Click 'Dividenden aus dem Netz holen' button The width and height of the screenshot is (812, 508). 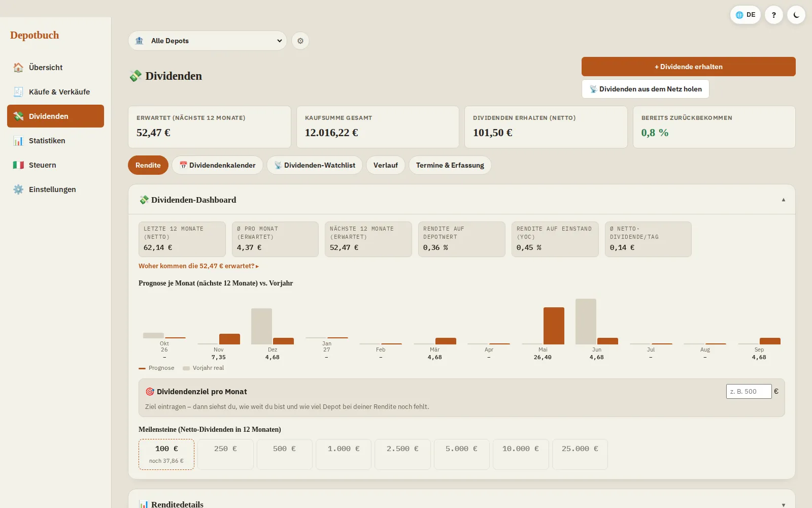pos(646,89)
